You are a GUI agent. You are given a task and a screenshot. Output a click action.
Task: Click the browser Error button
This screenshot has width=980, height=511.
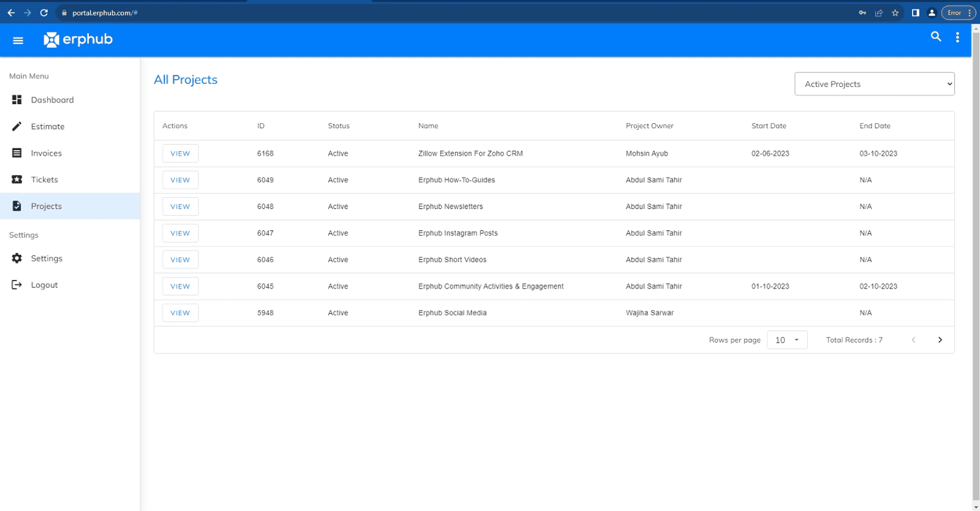coord(958,13)
